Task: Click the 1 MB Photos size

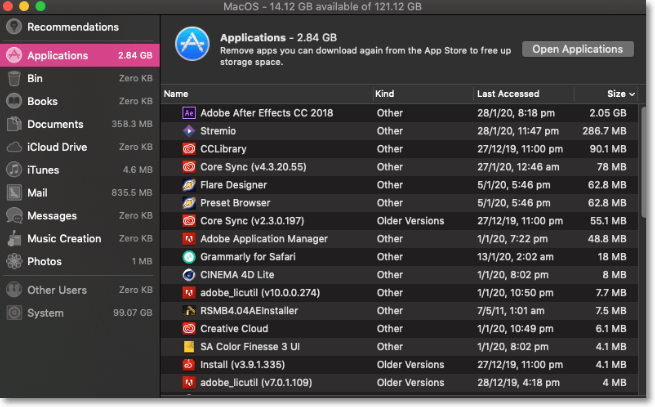Action: click(x=142, y=261)
